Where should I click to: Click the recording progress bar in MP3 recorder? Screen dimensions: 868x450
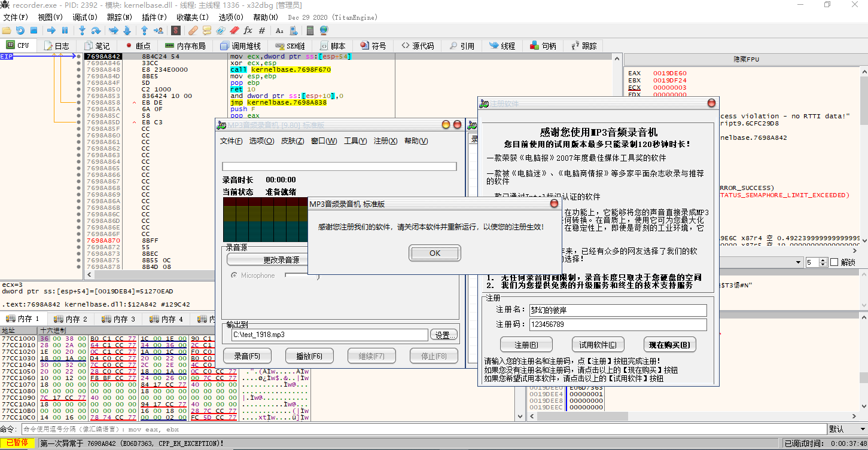coord(339,167)
